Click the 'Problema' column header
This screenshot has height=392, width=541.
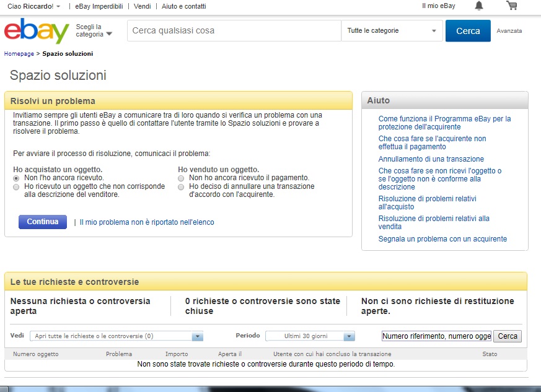pos(119,354)
